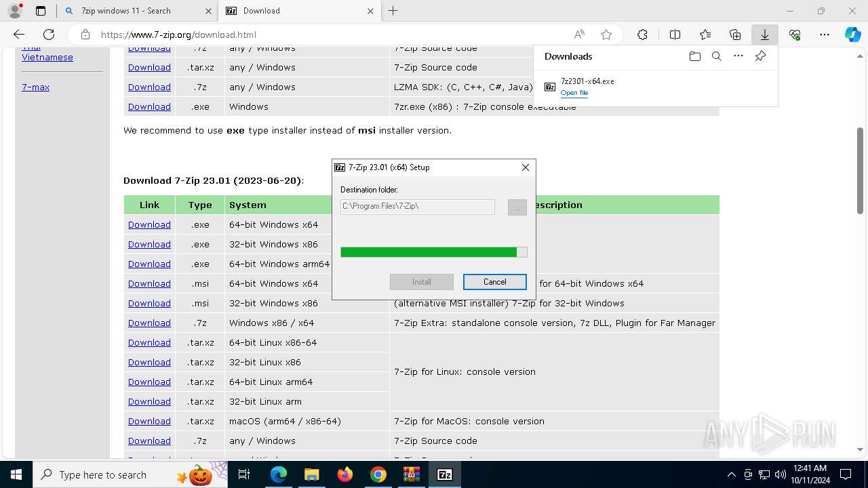Click the 7z2301-x64.exe file name
This screenshot has width=868, height=488.
coord(587,81)
